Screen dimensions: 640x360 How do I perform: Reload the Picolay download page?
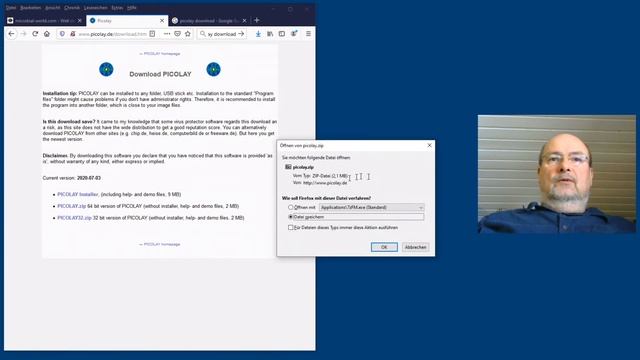coord(35,34)
